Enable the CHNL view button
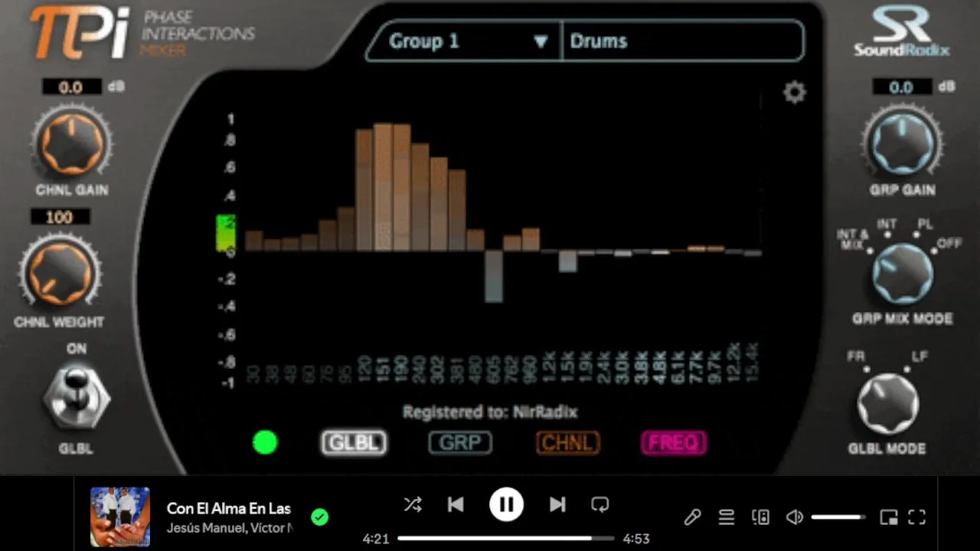 567,442
